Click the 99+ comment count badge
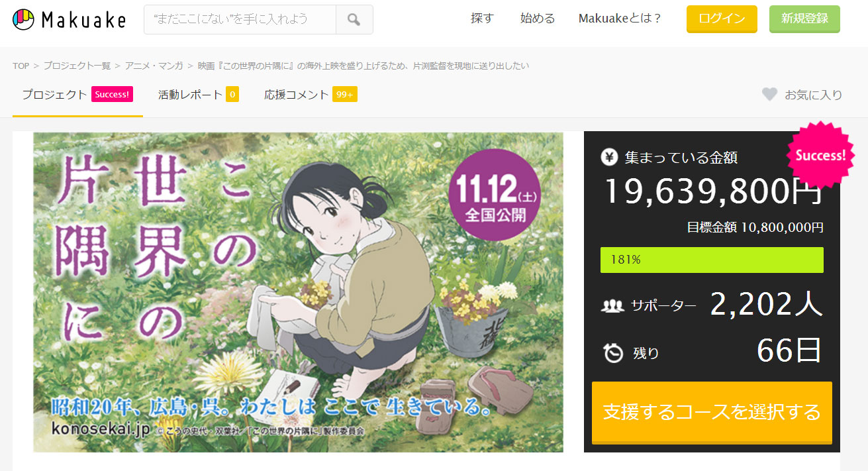This screenshot has width=868, height=471. pos(345,95)
